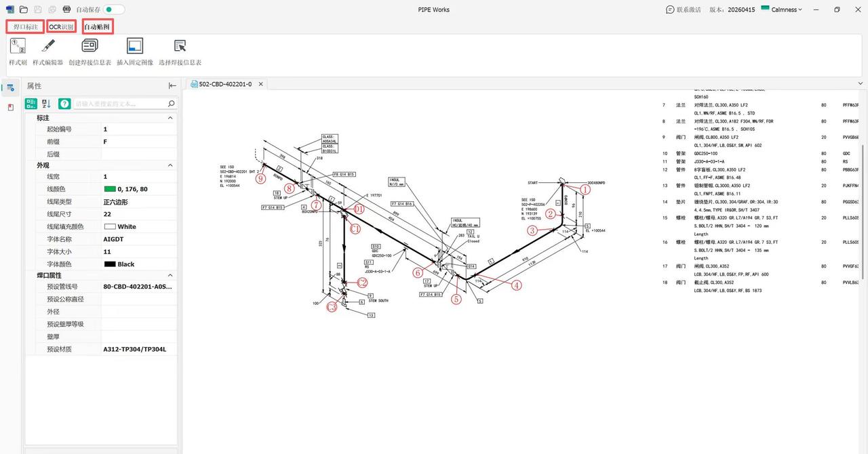The height and width of the screenshot is (454, 868).
Task: Click weld marker 4 on the drawing
Action: click(517, 285)
